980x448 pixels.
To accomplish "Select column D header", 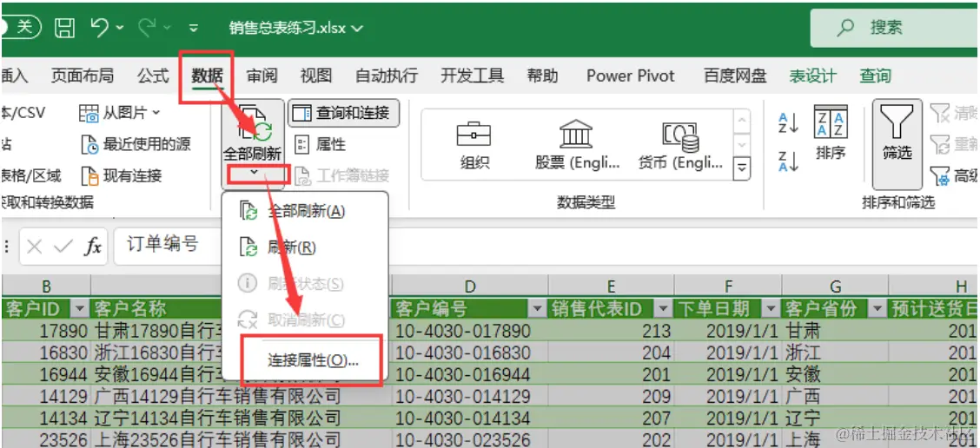I will pos(470,287).
